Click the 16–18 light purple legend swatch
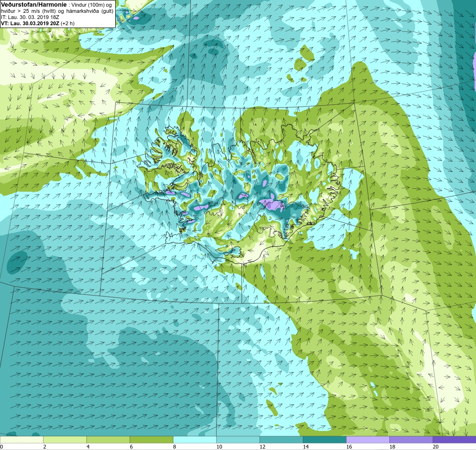Screen dimensions: 476x450 tap(367, 440)
